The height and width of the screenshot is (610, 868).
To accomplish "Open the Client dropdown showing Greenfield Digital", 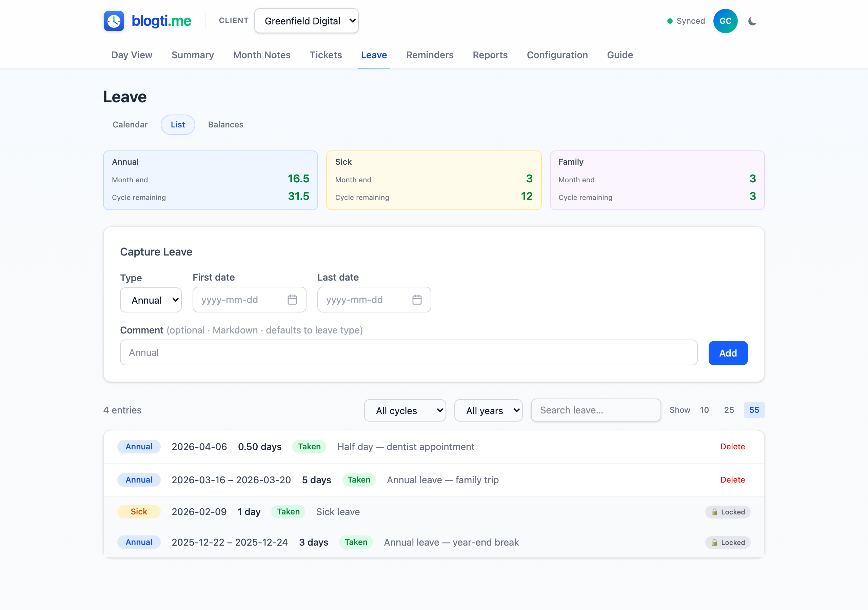I will (306, 21).
